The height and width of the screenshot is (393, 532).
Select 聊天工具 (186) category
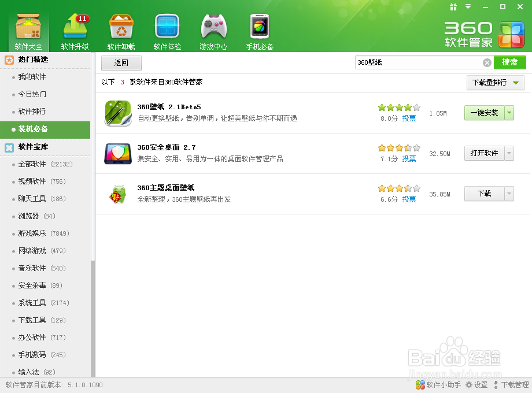42,199
